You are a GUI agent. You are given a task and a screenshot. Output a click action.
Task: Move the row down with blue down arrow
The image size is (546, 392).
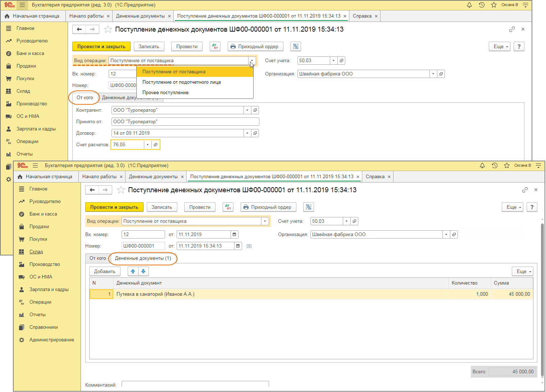(143, 272)
